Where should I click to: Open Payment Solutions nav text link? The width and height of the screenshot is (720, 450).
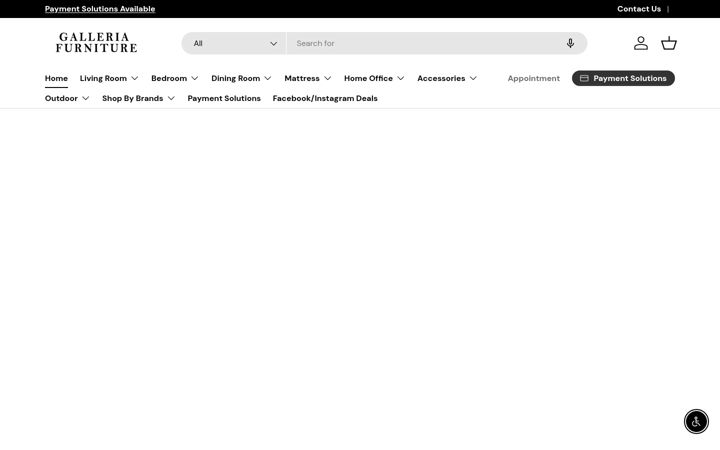click(224, 98)
